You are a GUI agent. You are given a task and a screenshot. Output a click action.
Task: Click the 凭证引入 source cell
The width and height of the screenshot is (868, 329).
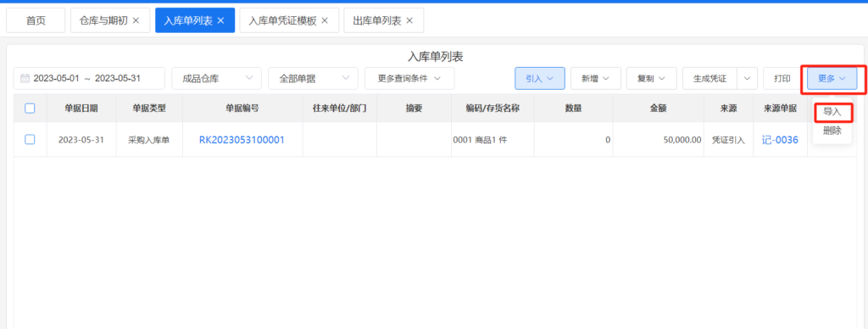(728, 140)
